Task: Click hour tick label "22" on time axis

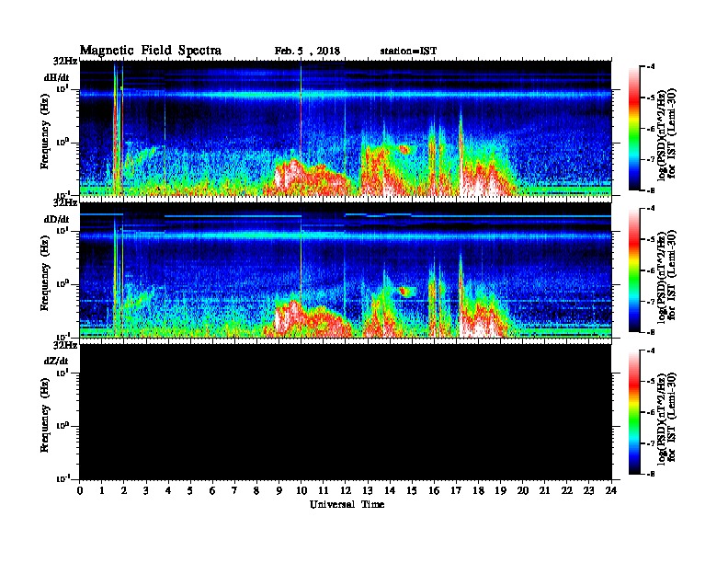Action: [x=567, y=491]
